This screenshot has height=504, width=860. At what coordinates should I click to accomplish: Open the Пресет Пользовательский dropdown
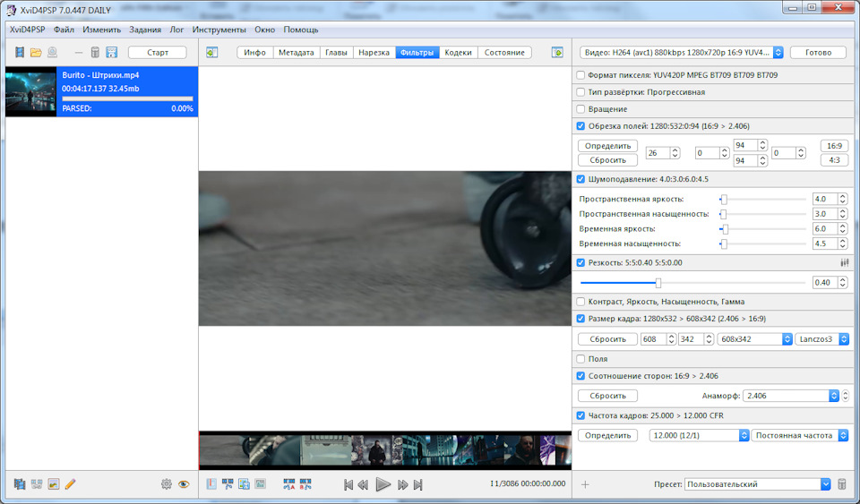pyautogui.click(x=757, y=484)
